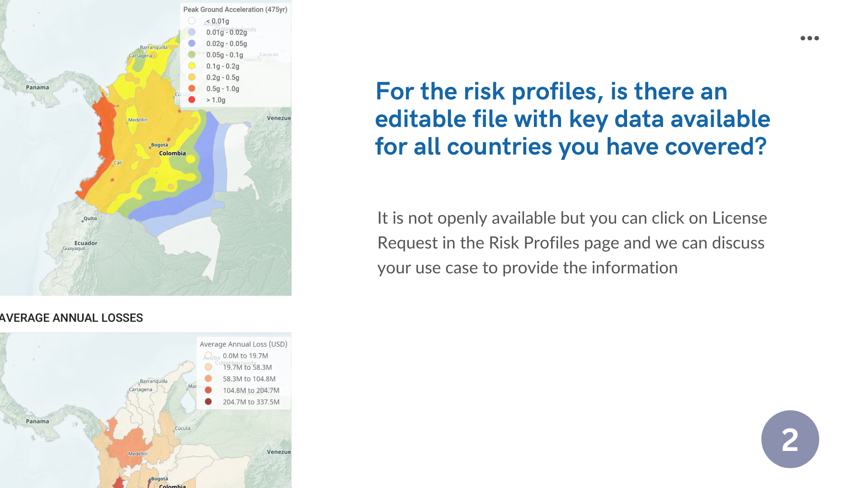Click the yellow '0.1g - 0.2g' legend marker
Viewport: 868px width, 488px height.
coord(192,66)
